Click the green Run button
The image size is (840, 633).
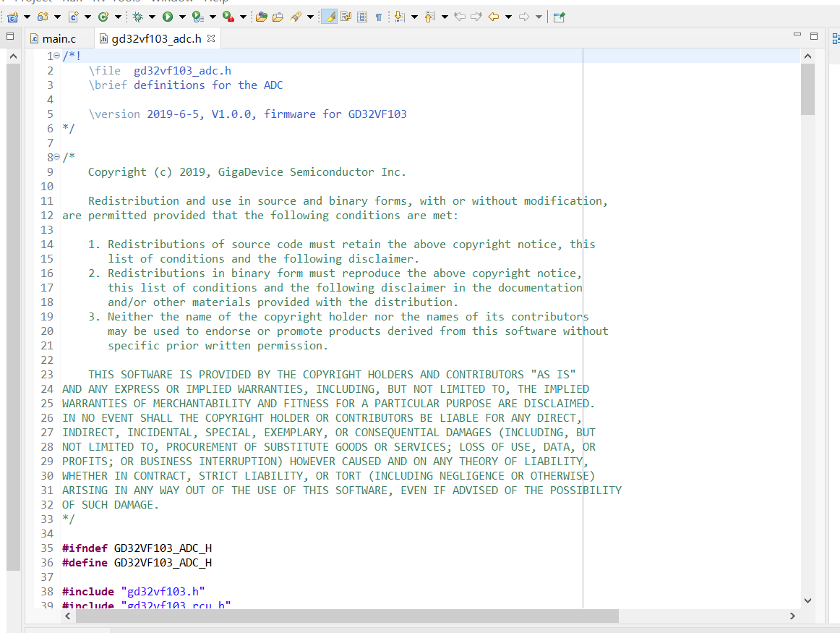168,17
